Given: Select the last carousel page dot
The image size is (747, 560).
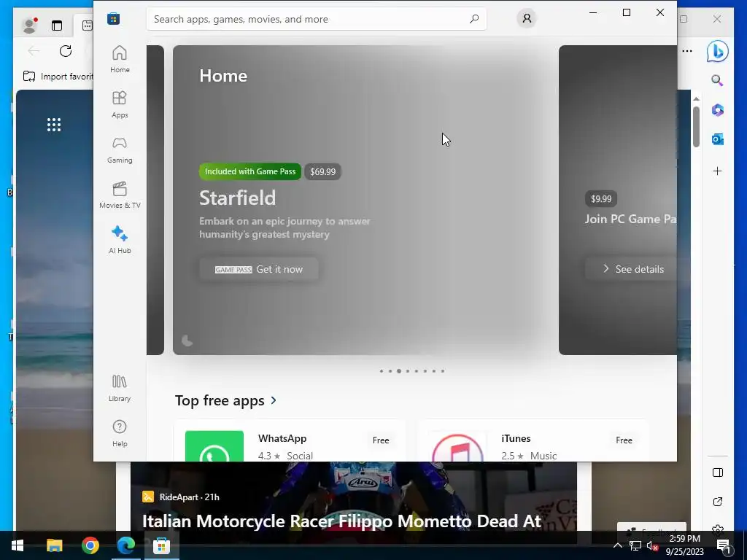Looking at the screenshot, I should coord(443,371).
